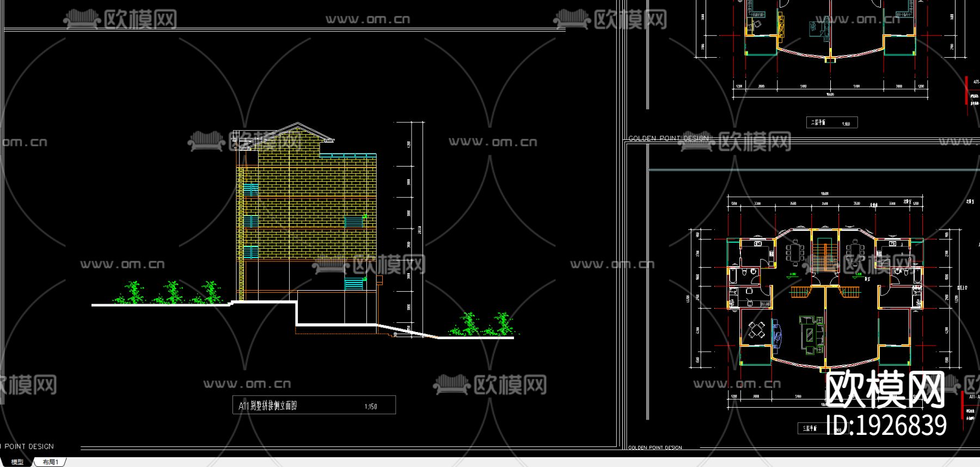Click the 1:100 scale under 二层平面
The image size is (980, 467).
point(846,124)
